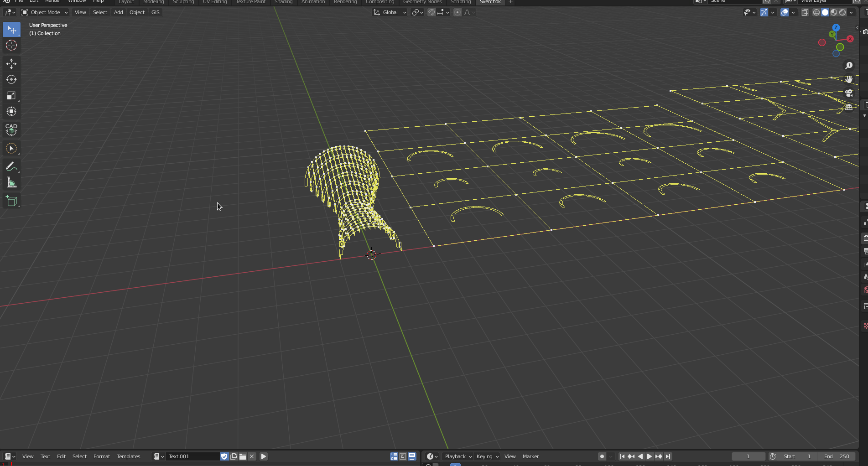The height and width of the screenshot is (466, 868).
Task: Toggle line numbers in the text editor
Action: tap(394, 456)
